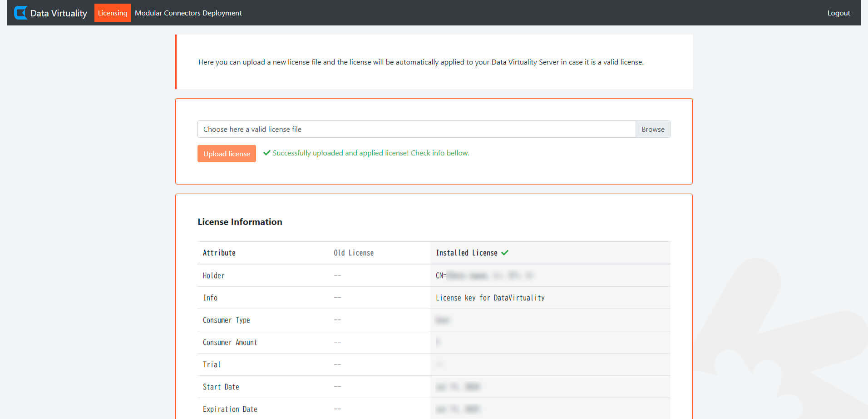The image size is (868, 419).
Task: Click the Logout link
Action: (838, 13)
